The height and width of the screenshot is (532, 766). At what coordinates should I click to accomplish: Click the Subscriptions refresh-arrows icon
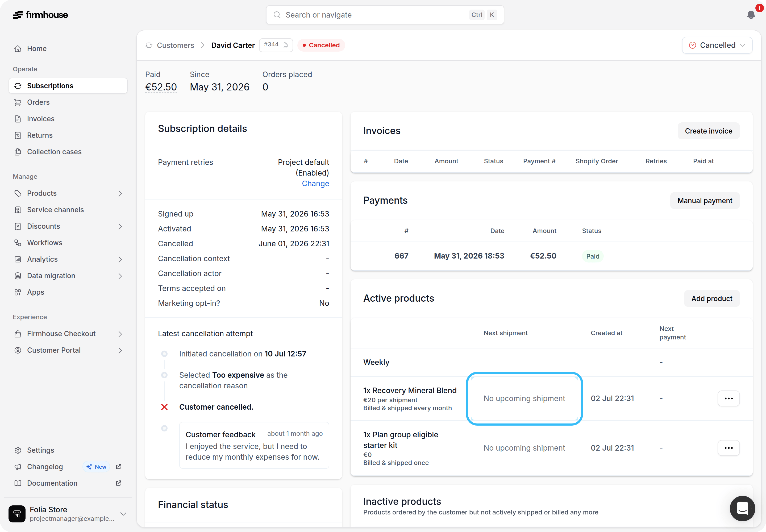pyautogui.click(x=18, y=86)
